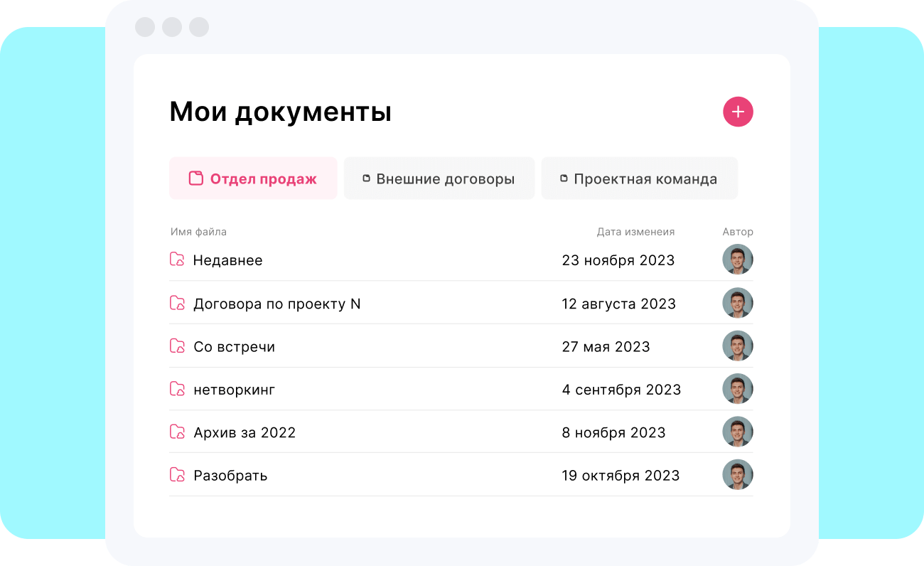Open the Проектная команда tab
Viewport: 924px width, 566px height.
639,178
